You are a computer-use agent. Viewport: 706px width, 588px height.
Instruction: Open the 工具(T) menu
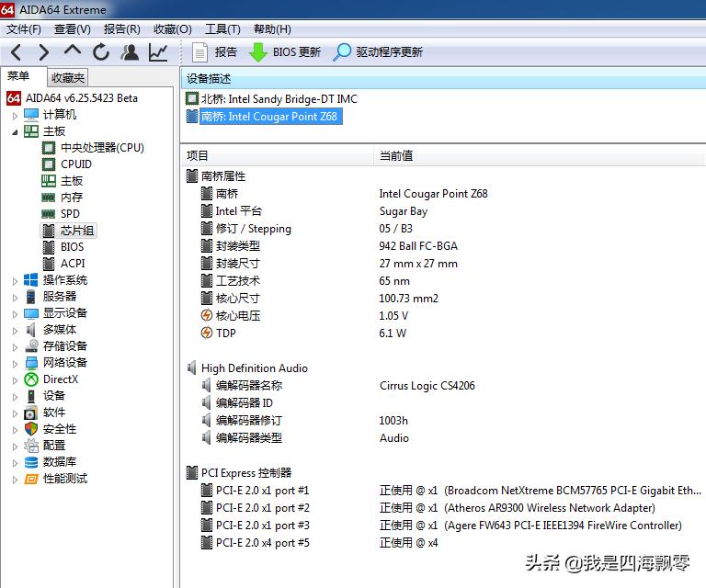click(222, 29)
